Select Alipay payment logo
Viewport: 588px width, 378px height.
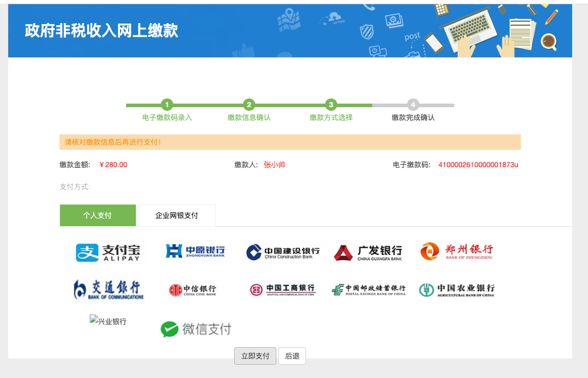click(x=108, y=253)
